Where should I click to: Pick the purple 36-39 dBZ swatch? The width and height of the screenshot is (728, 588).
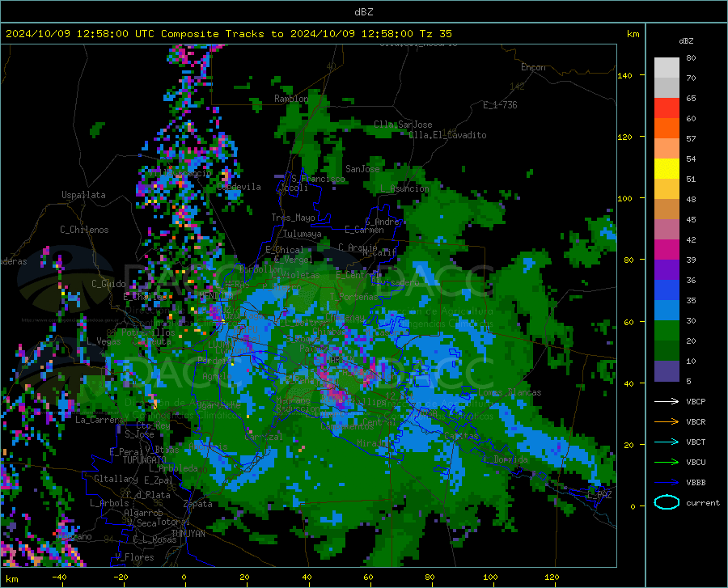667,270
